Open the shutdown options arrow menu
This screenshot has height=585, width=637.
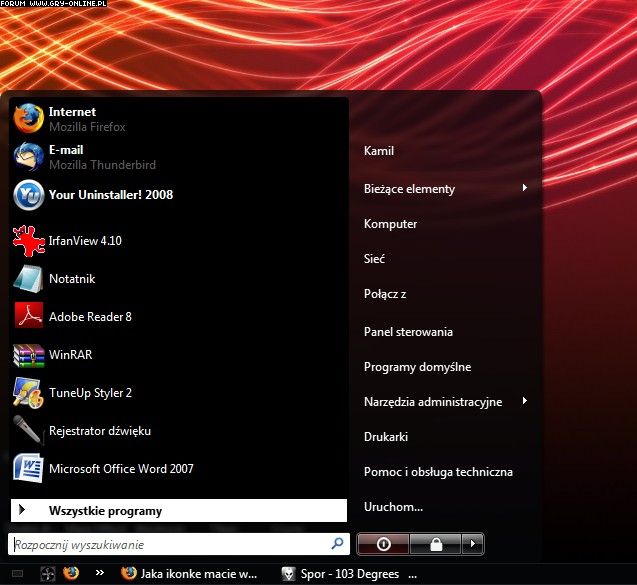click(x=473, y=544)
